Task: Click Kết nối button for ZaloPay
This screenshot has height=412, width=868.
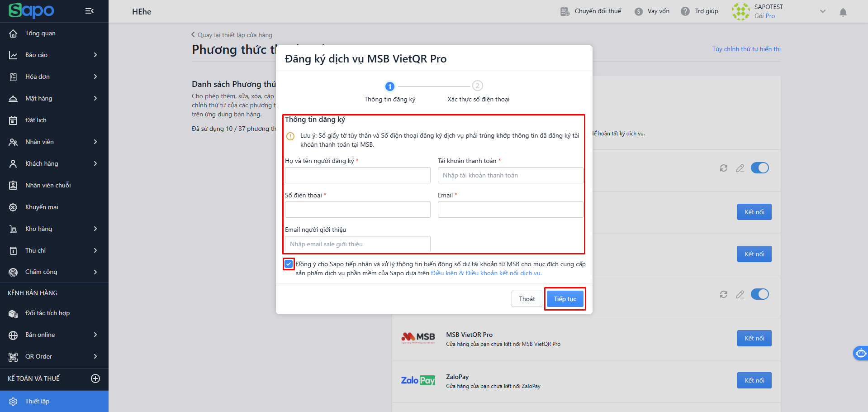Action: coord(754,380)
